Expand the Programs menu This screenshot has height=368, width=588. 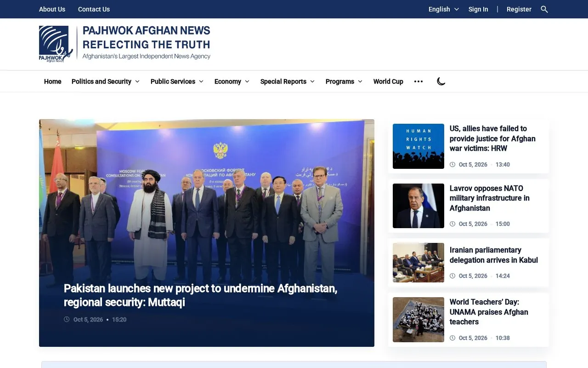pos(344,81)
